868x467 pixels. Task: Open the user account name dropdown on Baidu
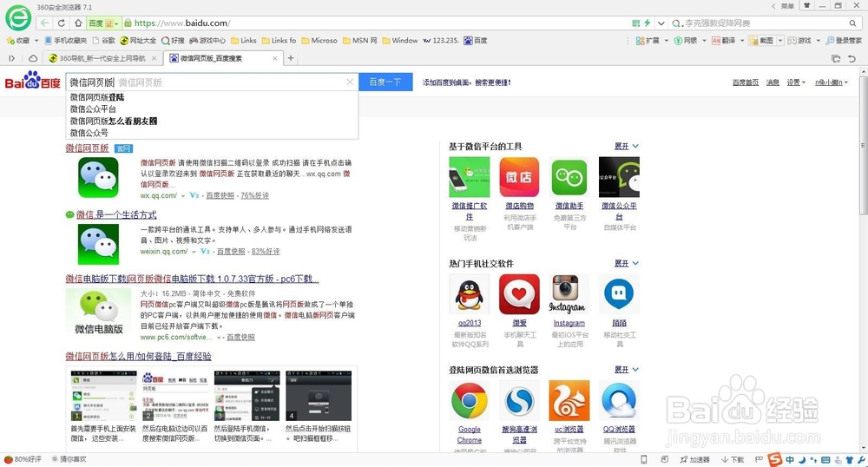[x=832, y=82]
